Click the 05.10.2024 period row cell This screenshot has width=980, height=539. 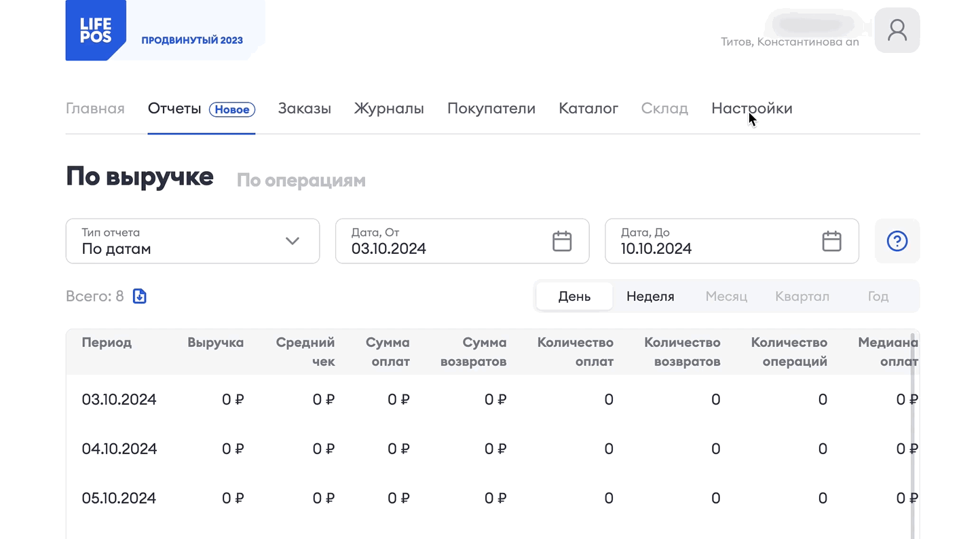click(119, 499)
